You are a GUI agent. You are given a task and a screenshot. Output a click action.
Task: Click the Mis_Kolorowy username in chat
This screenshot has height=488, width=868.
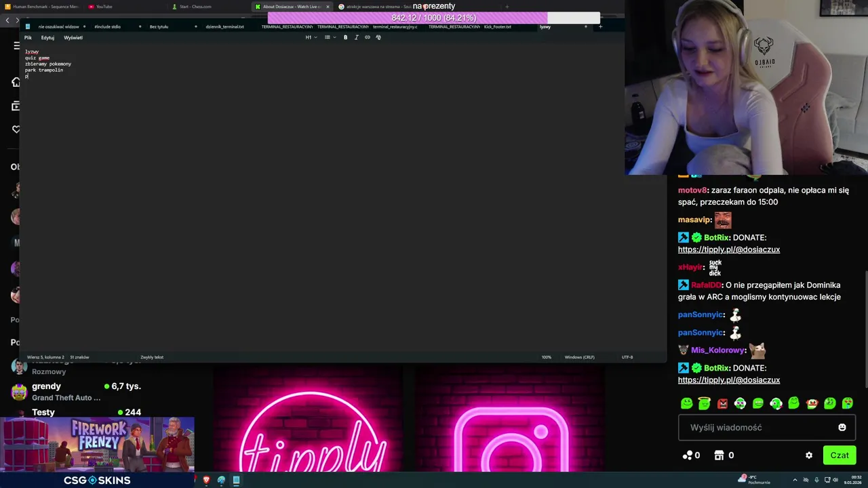(x=717, y=350)
